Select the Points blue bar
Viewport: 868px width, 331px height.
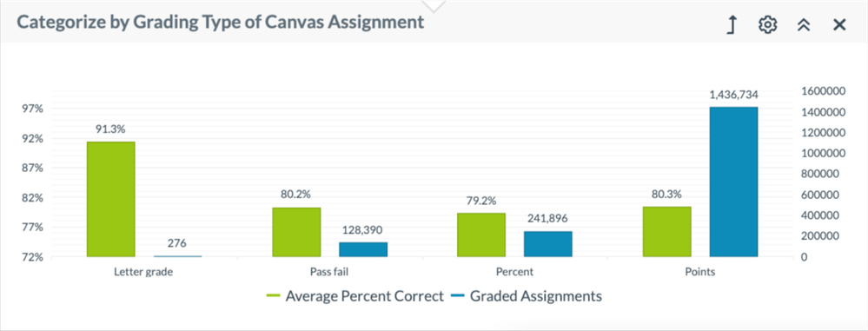coord(733,182)
